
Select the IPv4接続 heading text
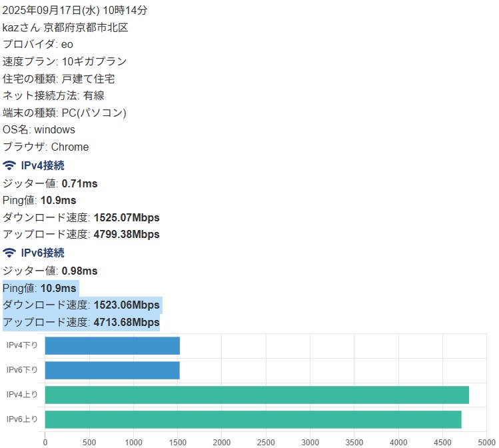tap(43, 166)
